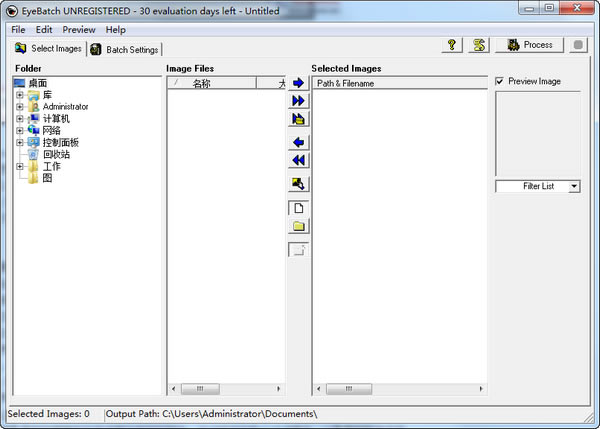The image size is (600, 429).
Task: Open the Filter List dropdown
Action: [x=574, y=186]
